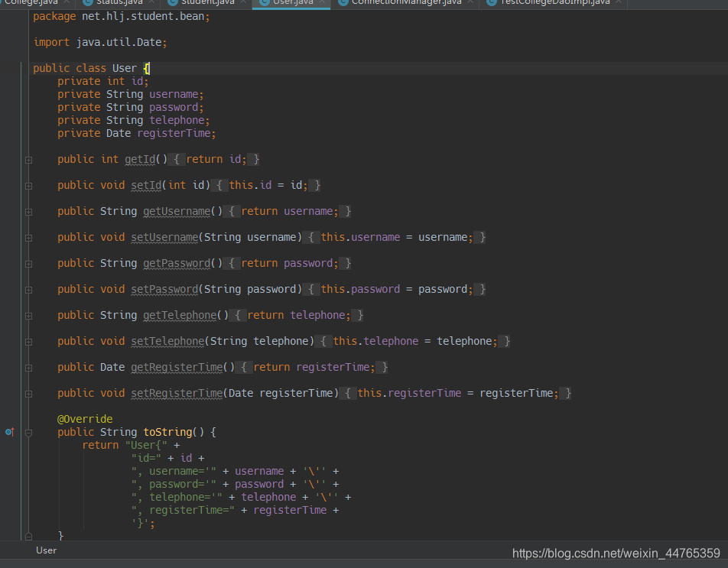This screenshot has width=728, height=568.
Task: Click the 'private String password;' field
Action: pos(131,107)
